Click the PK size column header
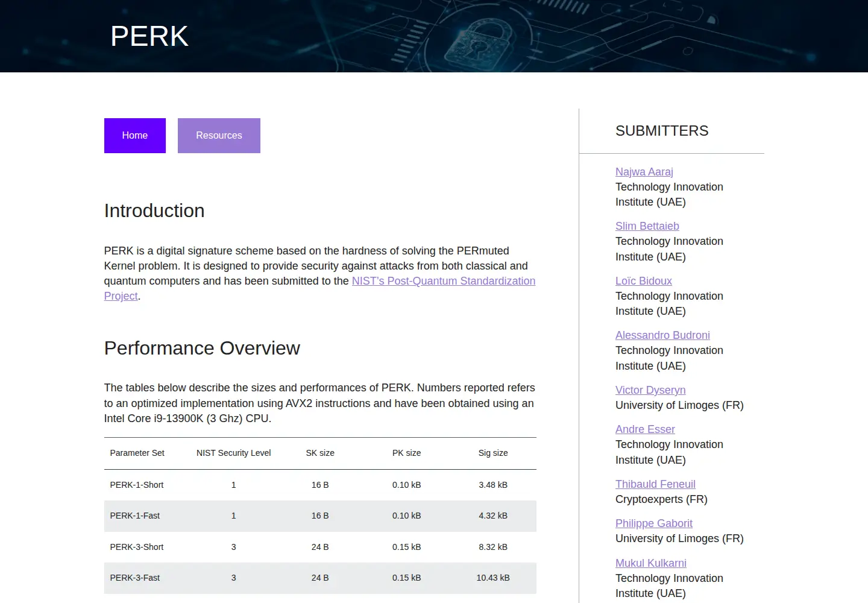Viewport: 868px width, 603px height. click(x=406, y=453)
